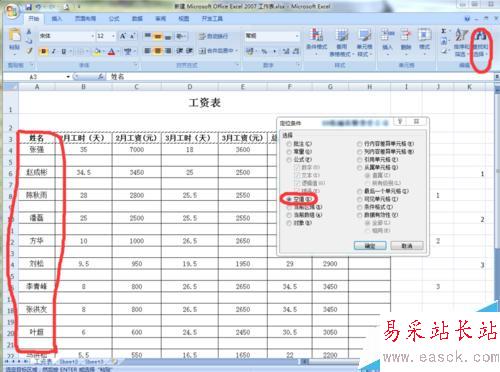Viewport: 500px width, 372px height.
Task: Expand the Number group dialog launcher
Action: click(298, 65)
